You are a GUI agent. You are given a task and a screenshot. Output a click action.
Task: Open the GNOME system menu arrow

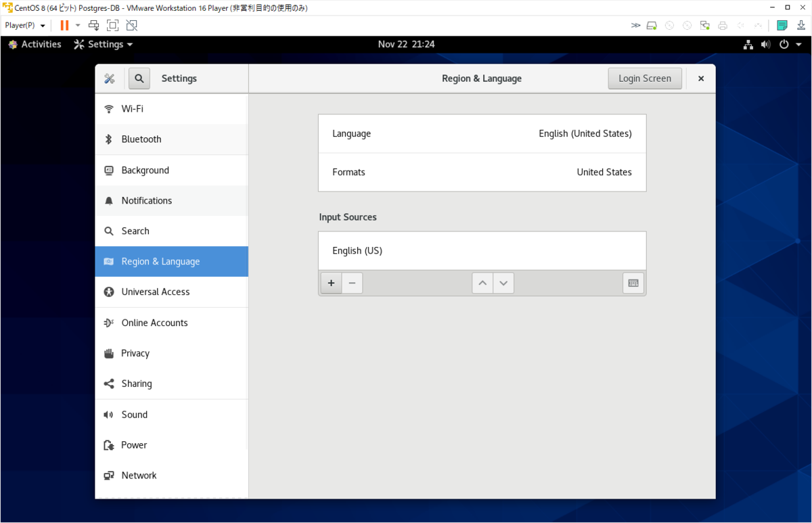(799, 45)
